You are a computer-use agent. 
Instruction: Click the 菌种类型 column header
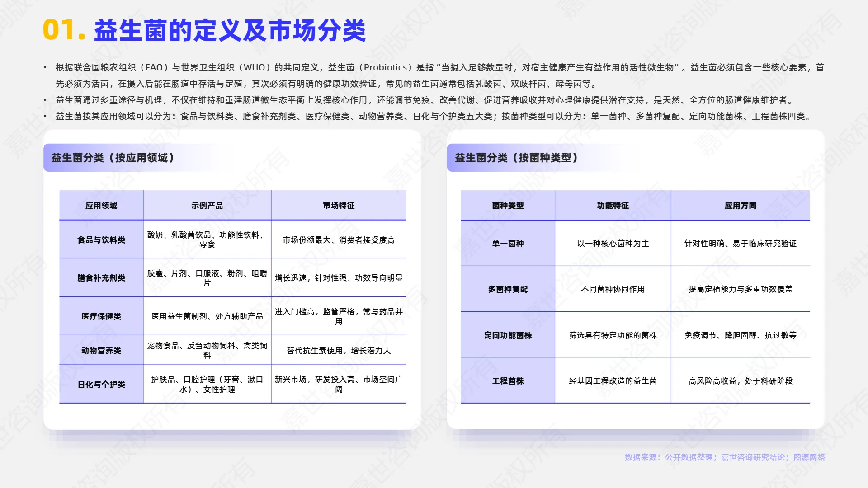pyautogui.click(x=507, y=205)
